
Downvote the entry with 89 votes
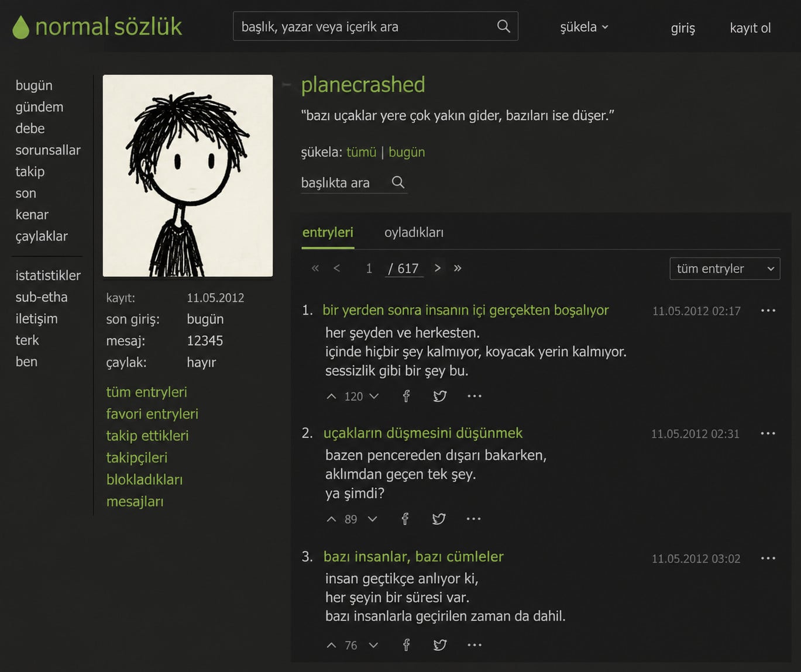(372, 519)
